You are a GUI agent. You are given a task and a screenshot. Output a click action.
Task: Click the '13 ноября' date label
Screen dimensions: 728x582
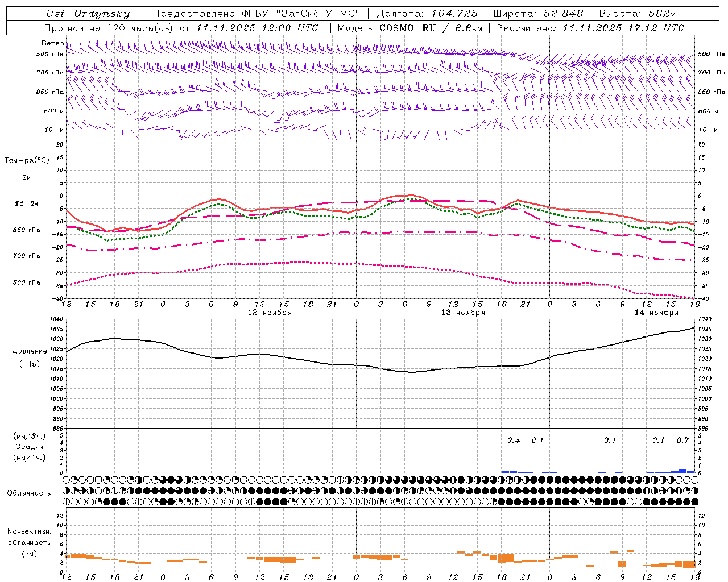pyautogui.click(x=463, y=313)
